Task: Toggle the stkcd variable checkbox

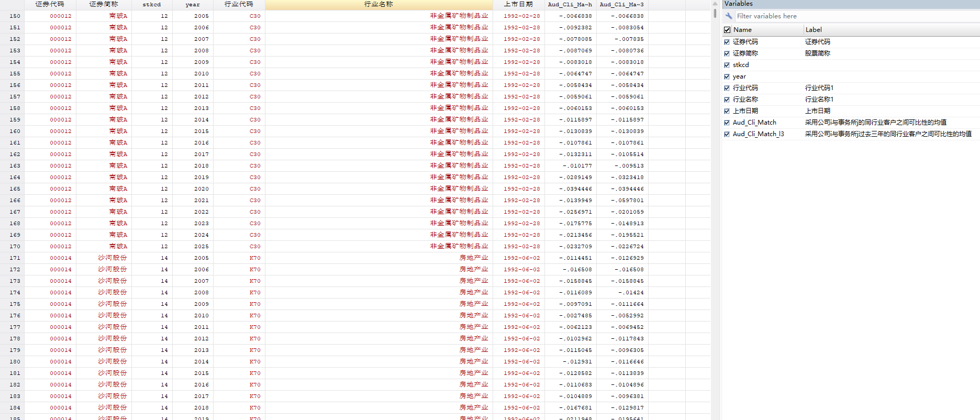Action: tap(727, 65)
